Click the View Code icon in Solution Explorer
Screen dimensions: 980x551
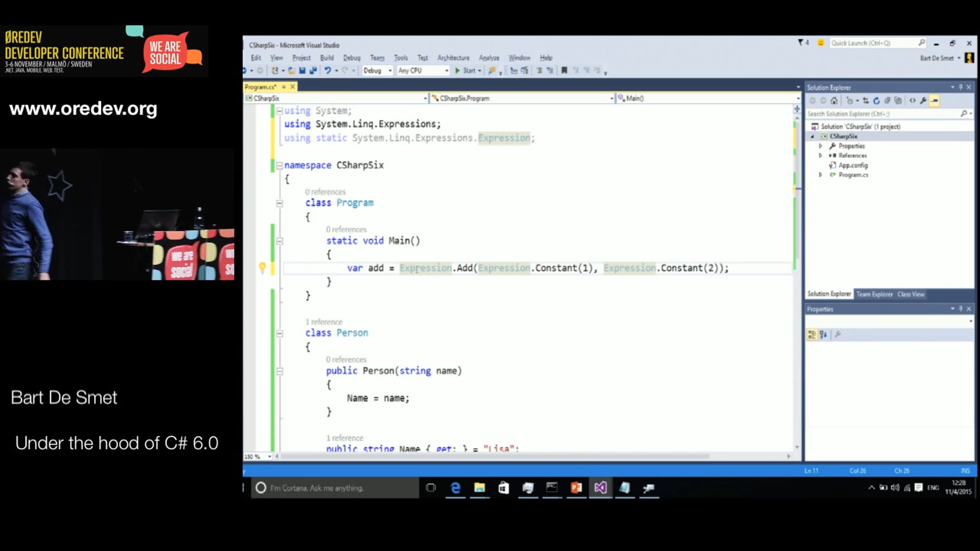[913, 101]
